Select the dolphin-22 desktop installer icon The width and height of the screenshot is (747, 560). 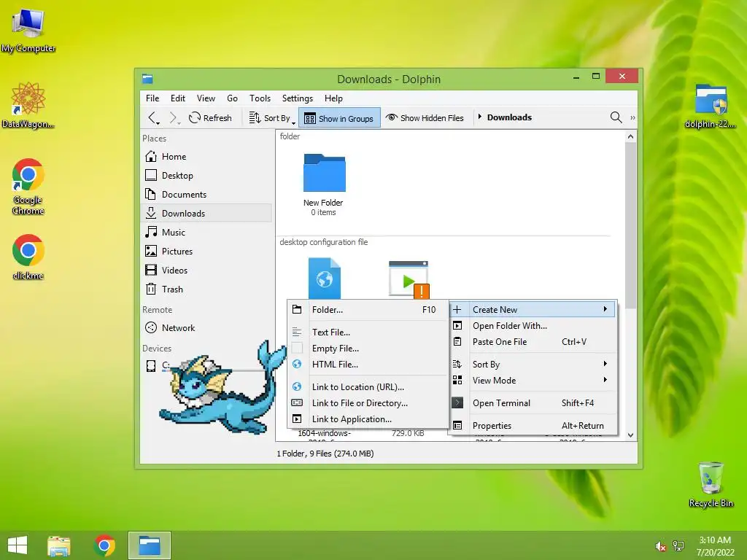click(x=711, y=106)
